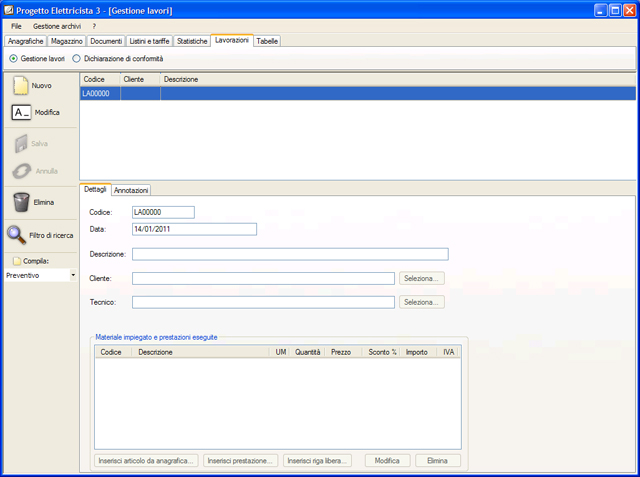
Task: Click the Prezzo column header
Action: pos(341,352)
